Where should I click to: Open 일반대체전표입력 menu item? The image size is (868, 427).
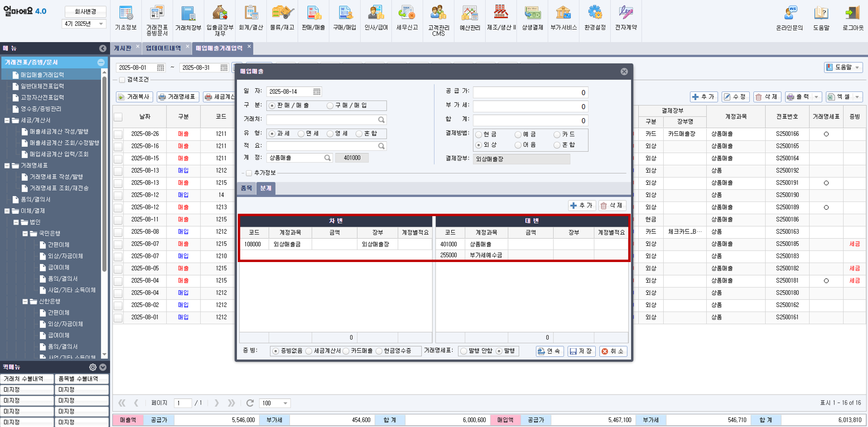(x=42, y=87)
